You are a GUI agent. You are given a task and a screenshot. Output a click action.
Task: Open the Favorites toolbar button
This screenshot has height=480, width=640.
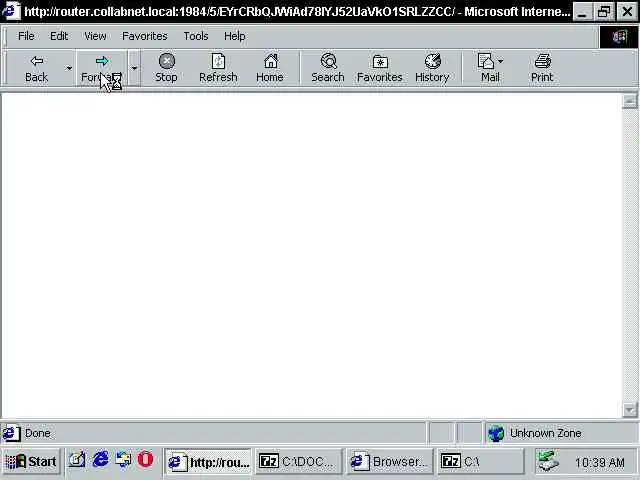380,68
